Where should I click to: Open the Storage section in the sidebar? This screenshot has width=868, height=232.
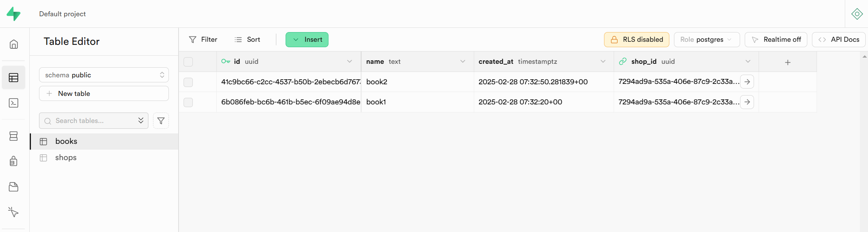point(14,187)
